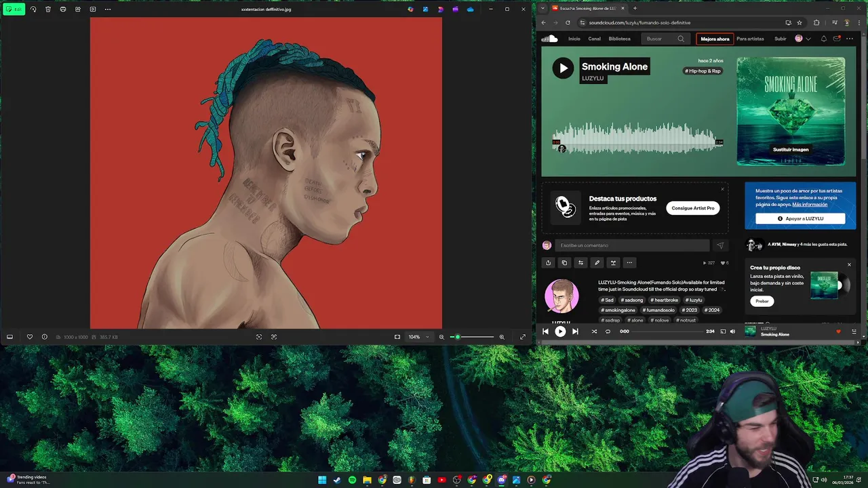Click the Más información link
This screenshot has width=868, height=488.
[810, 204]
